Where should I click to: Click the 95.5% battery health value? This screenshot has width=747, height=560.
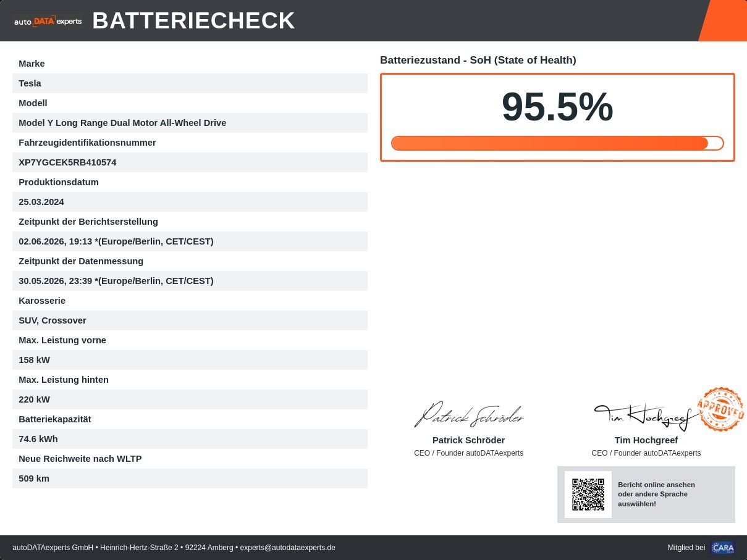pyautogui.click(x=557, y=107)
